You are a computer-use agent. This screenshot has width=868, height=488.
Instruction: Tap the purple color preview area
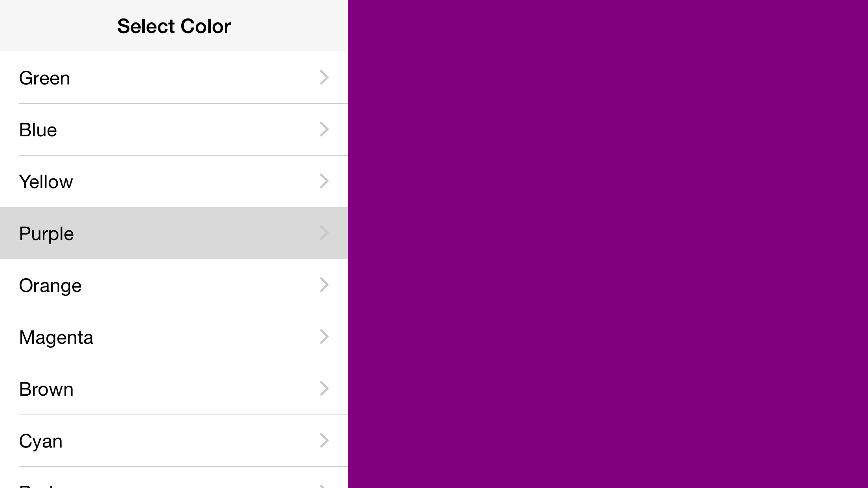[x=607, y=244]
